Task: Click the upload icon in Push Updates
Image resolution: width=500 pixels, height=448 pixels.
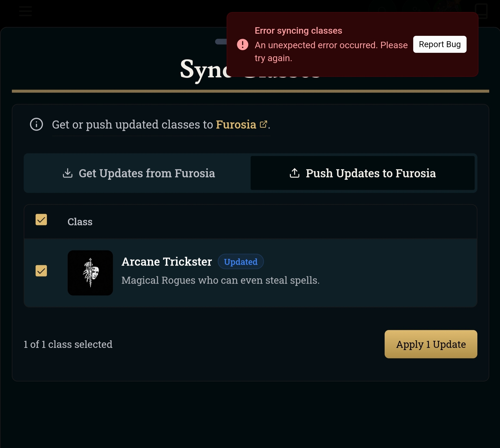Action: pyautogui.click(x=294, y=173)
